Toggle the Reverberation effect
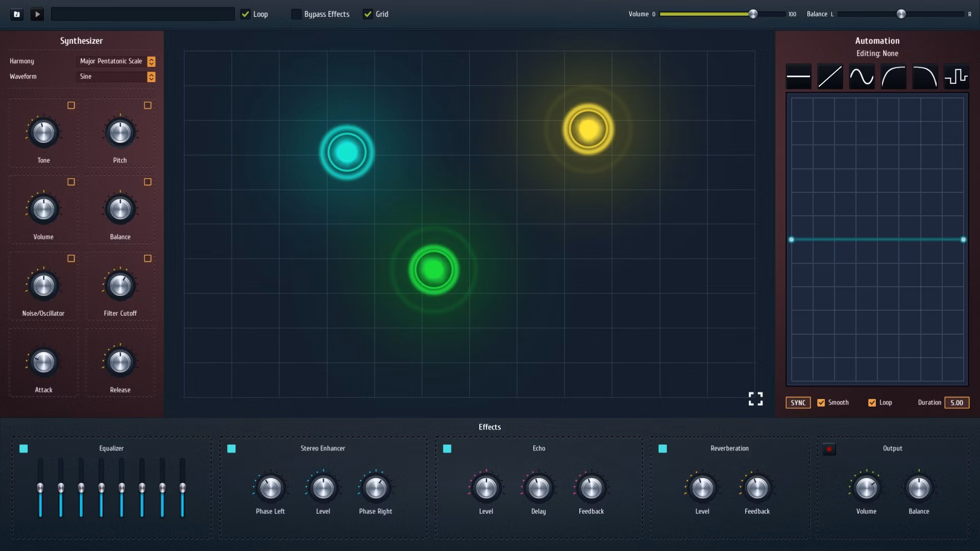Image resolution: width=980 pixels, height=551 pixels. click(x=663, y=448)
